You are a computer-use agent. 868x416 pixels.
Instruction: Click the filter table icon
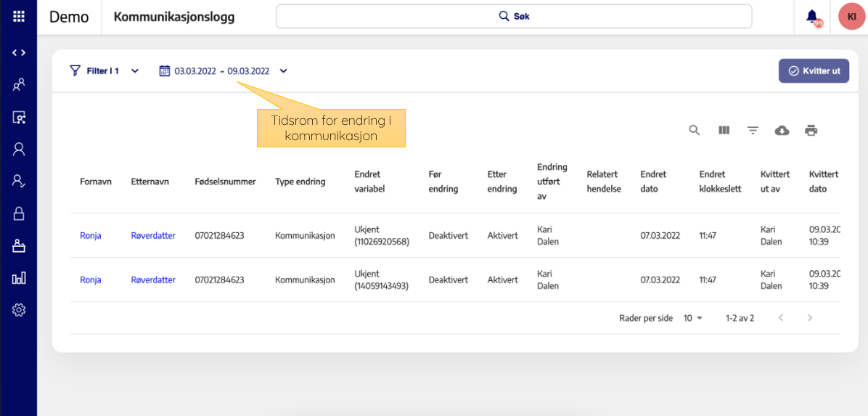753,130
